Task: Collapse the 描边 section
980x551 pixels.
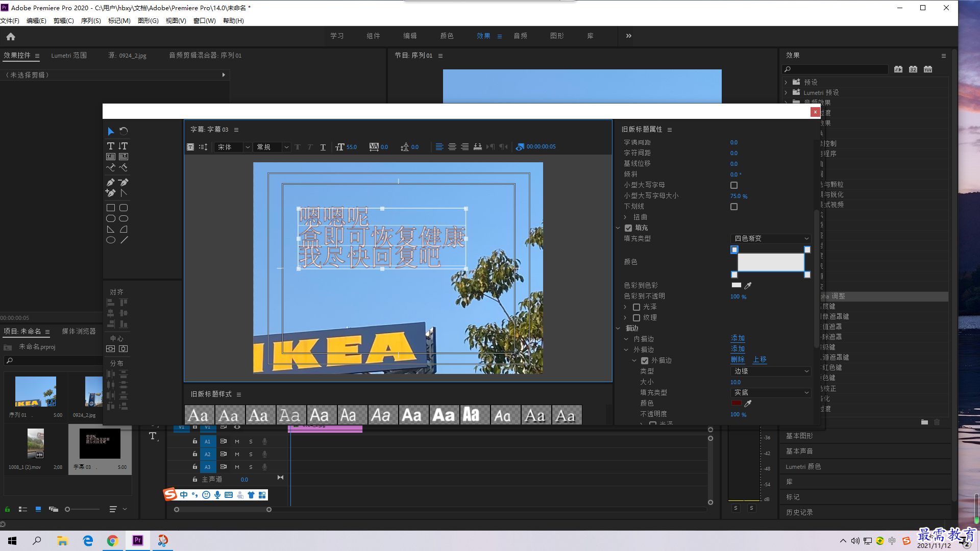Action: coord(618,328)
